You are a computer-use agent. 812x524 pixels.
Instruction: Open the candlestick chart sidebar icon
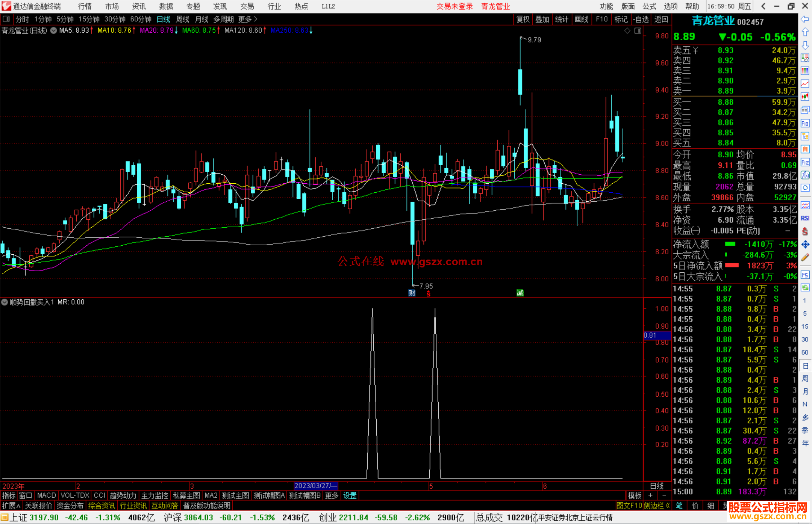pos(805,97)
